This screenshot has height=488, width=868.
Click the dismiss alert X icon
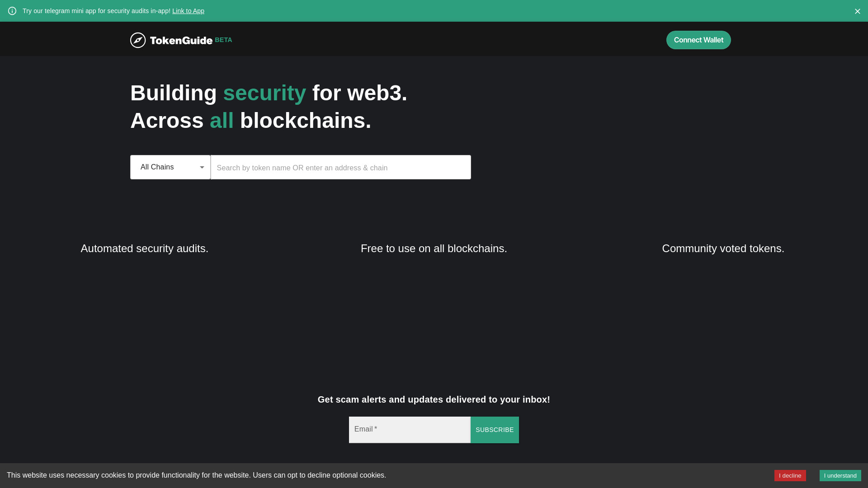(x=857, y=11)
